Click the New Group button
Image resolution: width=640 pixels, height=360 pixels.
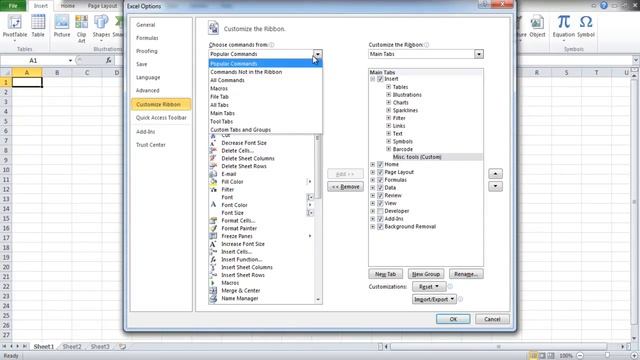(426, 274)
